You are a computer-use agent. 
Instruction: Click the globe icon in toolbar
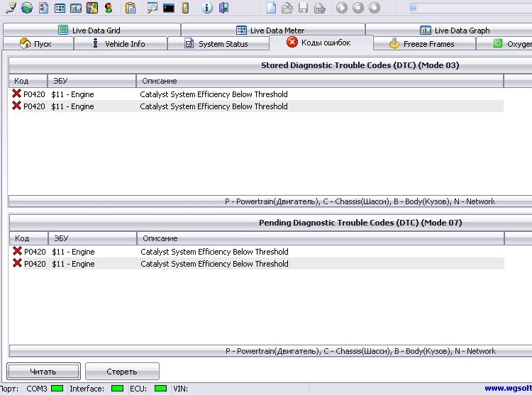pos(27,9)
